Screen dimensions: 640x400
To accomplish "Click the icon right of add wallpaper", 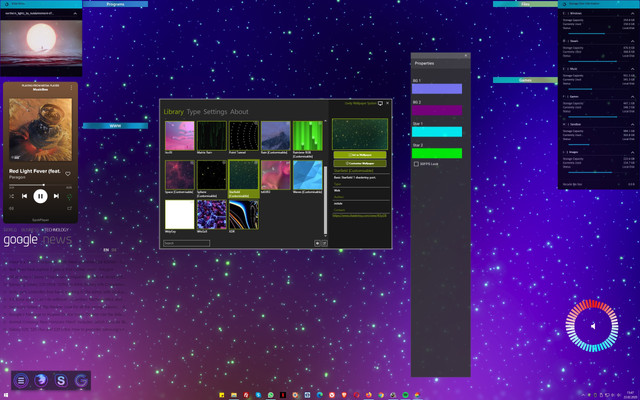I will 324,243.
